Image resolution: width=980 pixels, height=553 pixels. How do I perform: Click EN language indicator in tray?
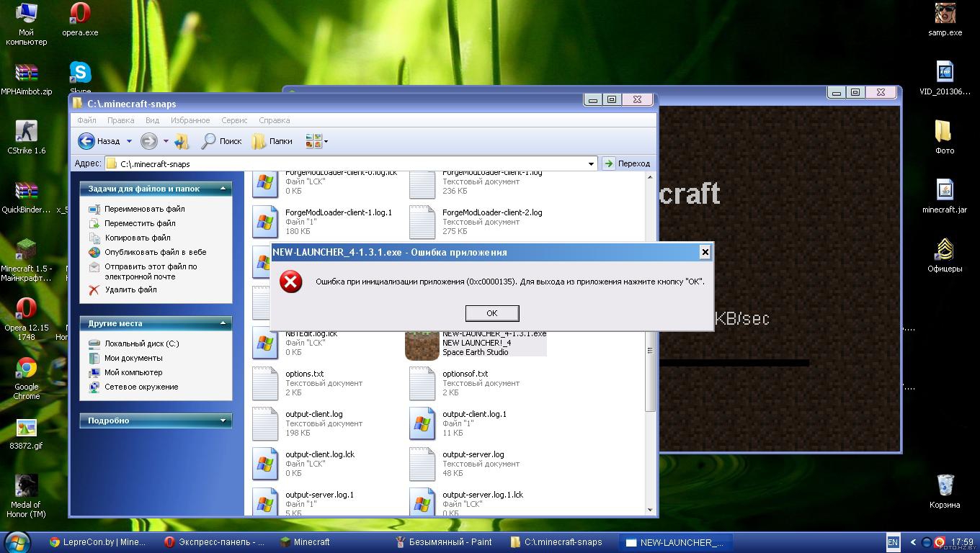[893, 542]
